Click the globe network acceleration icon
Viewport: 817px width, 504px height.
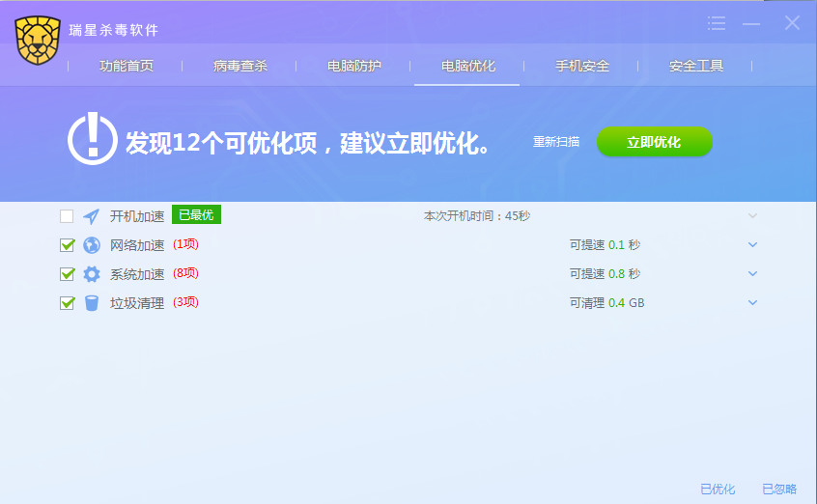[92, 245]
